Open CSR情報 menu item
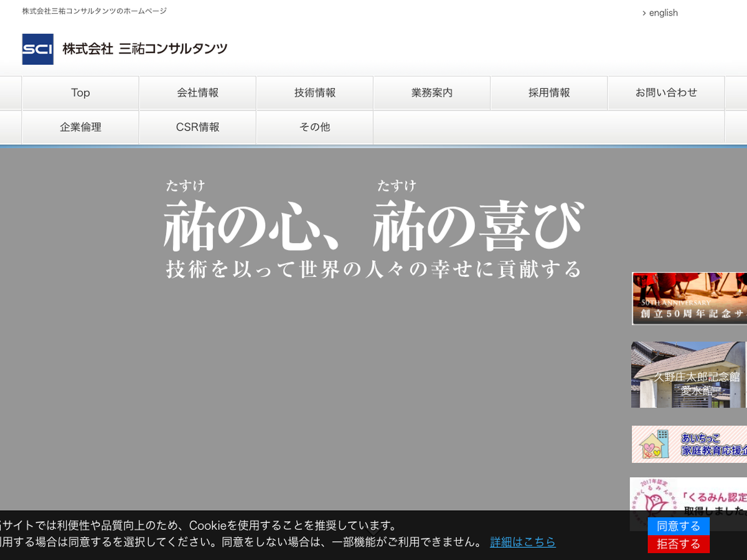This screenshot has height=560, width=747. pos(197,127)
